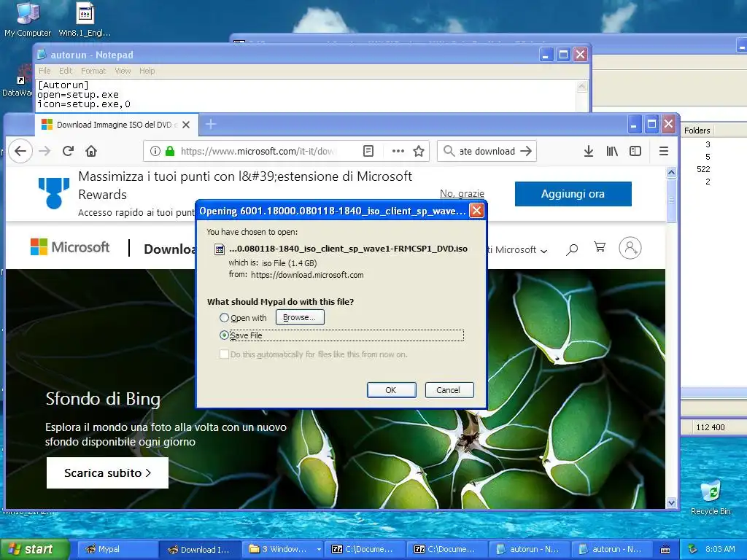The image size is (747, 560).
Task: Click the on-screen keyboard tray icon
Action: click(x=665, y=550)
